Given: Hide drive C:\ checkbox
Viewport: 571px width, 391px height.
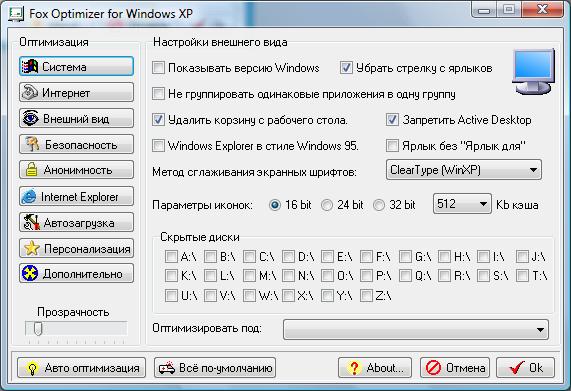Looking at the screenshot, I should pos(249,256).
